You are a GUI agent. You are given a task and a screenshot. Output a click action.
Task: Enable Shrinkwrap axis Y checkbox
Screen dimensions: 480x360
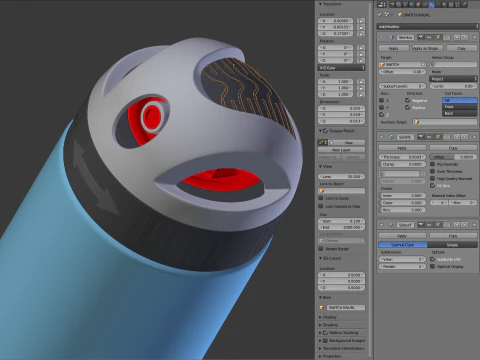(382, 107)
